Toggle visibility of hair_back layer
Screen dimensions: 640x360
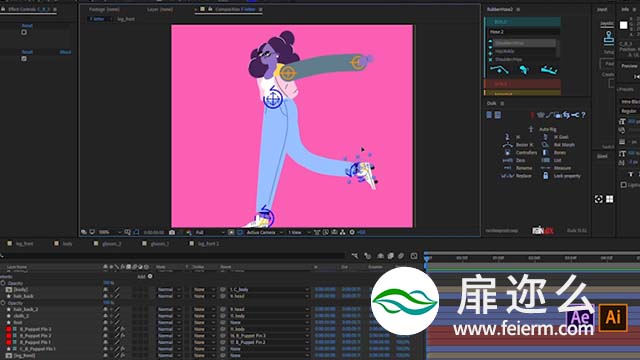[x=105, y=296]
